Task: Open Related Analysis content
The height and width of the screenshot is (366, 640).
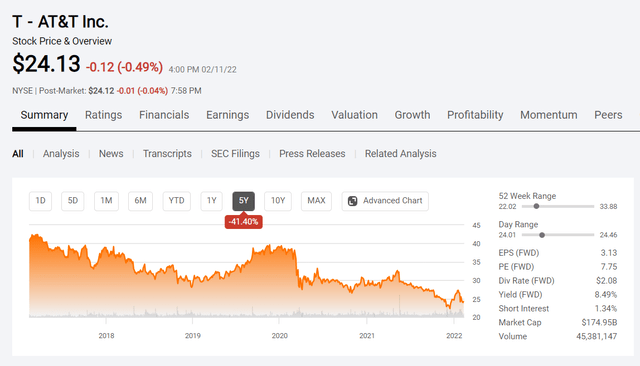Action: point(400,154)
